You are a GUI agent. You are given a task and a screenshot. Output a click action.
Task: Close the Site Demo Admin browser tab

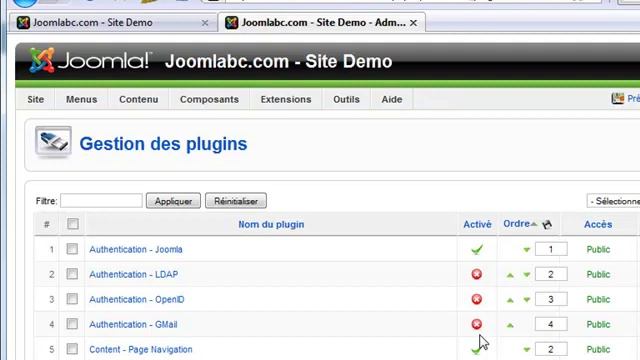413,23
